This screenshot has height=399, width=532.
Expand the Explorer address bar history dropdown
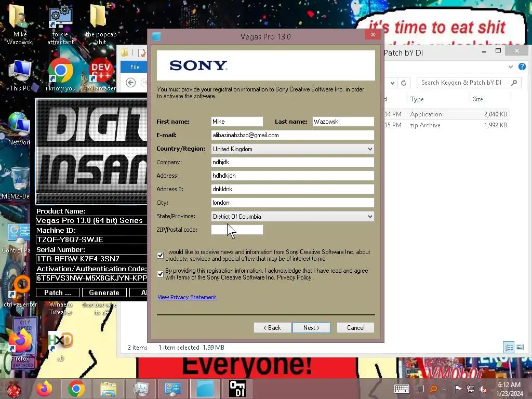(x=392, y=83)
